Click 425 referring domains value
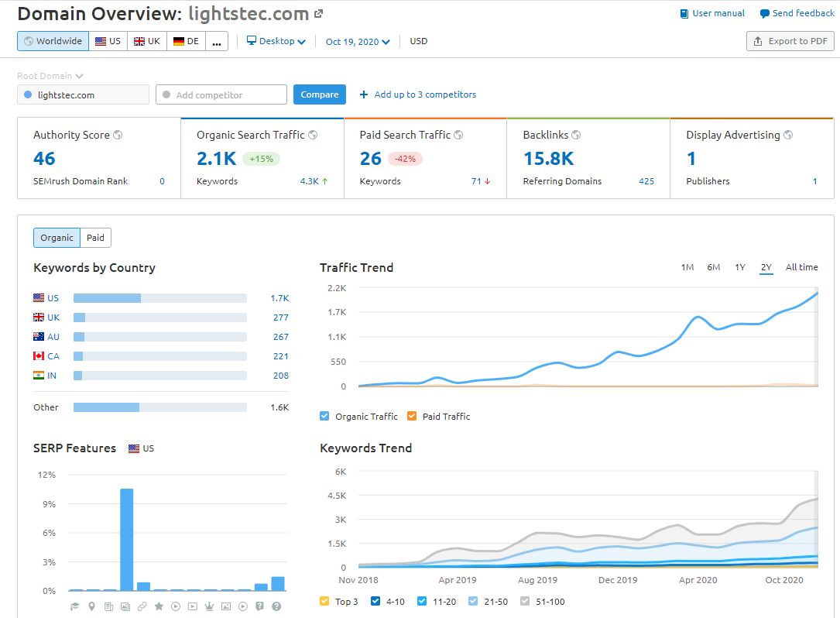The image size is (840, 618). click(646, 181)
